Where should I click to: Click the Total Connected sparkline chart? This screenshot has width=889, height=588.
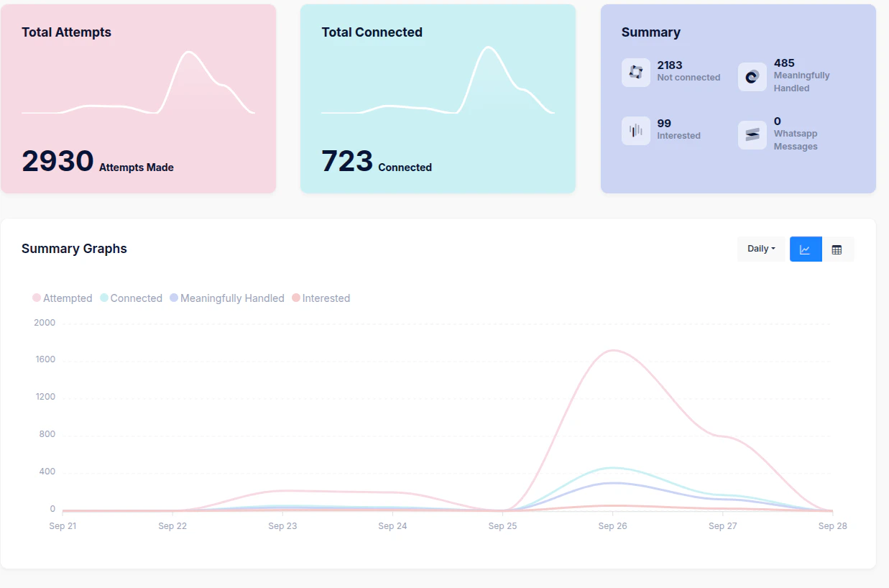[438, 81]
